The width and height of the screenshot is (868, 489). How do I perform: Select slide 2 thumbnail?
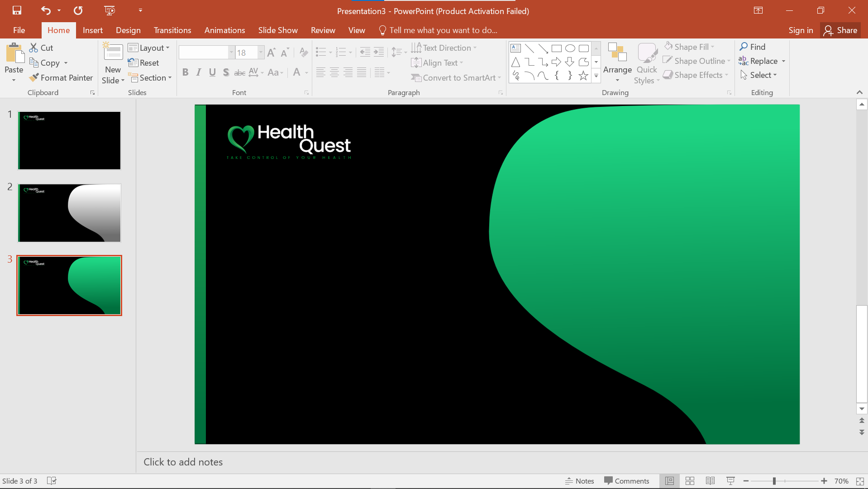click(69, 213)
